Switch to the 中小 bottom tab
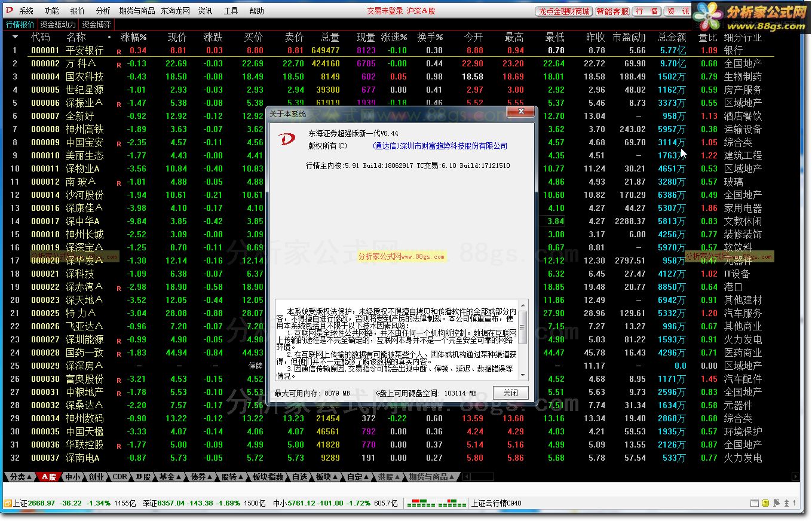The image size is (812, 521). 72,477
